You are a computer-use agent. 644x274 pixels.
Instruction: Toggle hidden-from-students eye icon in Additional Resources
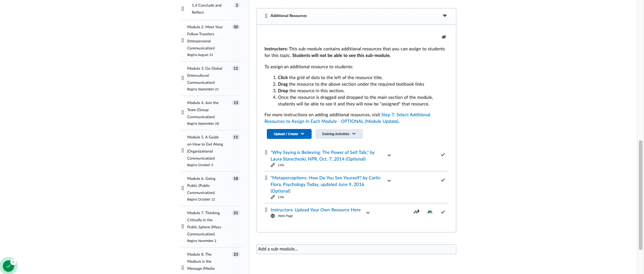[444, 37]
